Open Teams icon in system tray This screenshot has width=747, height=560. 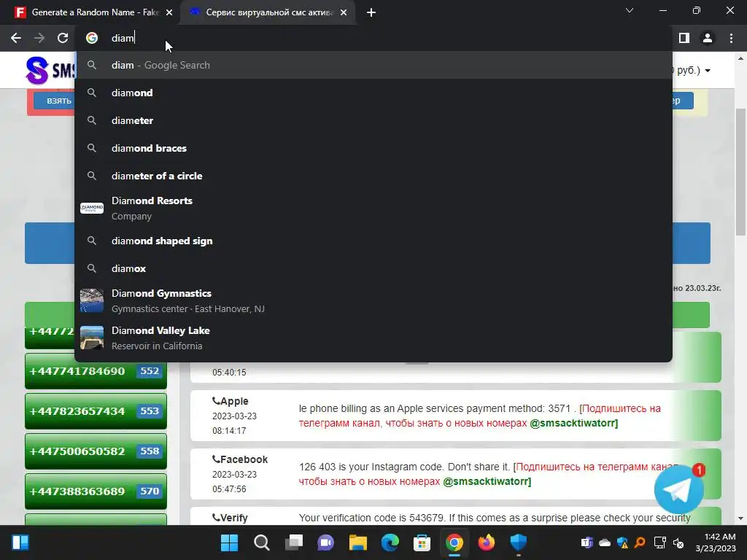pyautogui.click(x=587, y=542)
